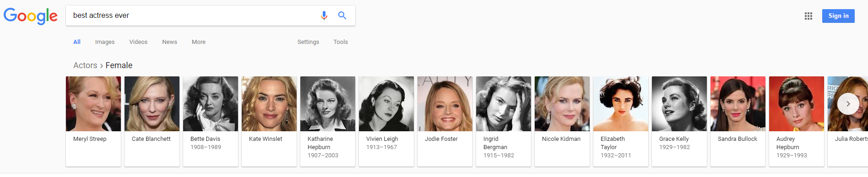This screenshot has height=177, width=868.
Task: Select the Nicole Kidman photo
Action: [x=562, y=104]
